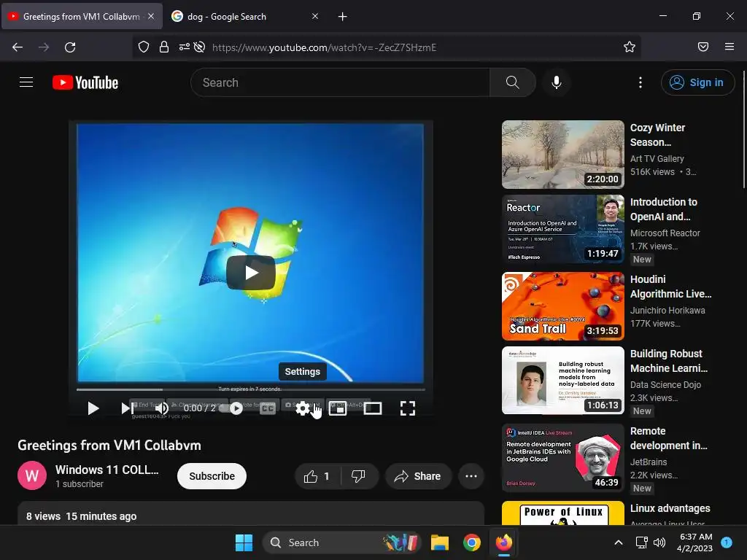Close the dog - Google Search tab
The height and width of the screenshot is (560, 747).
(315, 16)
